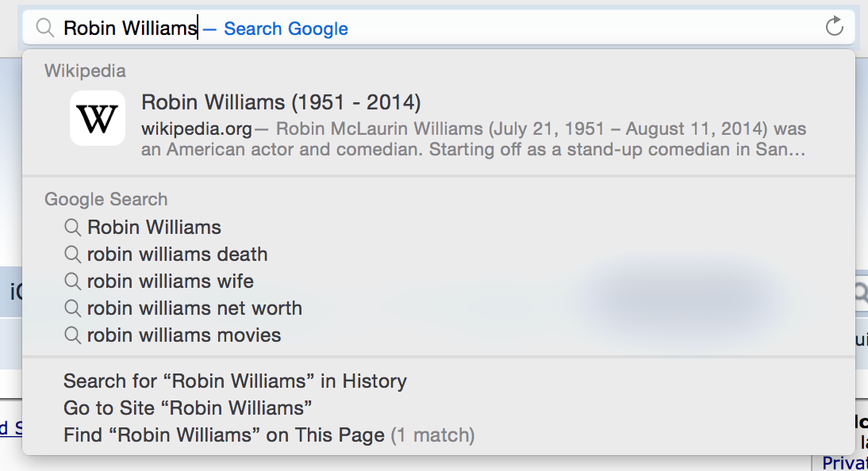Open the "Robin Williams (1951 - 2014)" Wikipedia result

tap(281, 102)
